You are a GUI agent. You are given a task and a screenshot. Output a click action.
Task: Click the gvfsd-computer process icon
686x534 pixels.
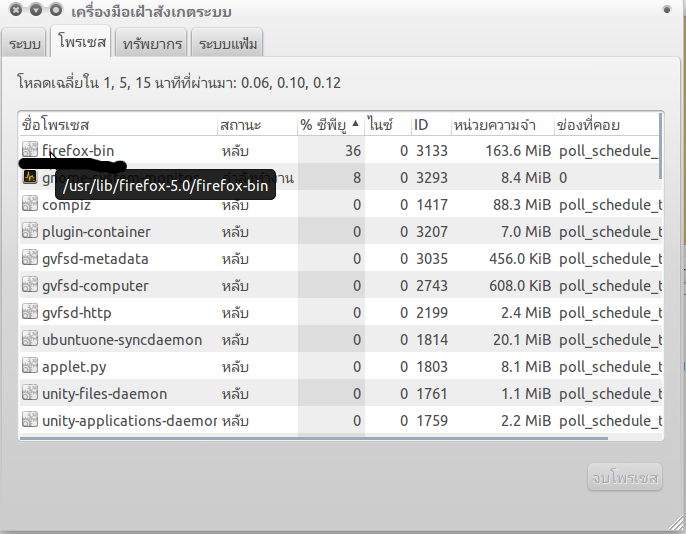click(x=30, y=285)
